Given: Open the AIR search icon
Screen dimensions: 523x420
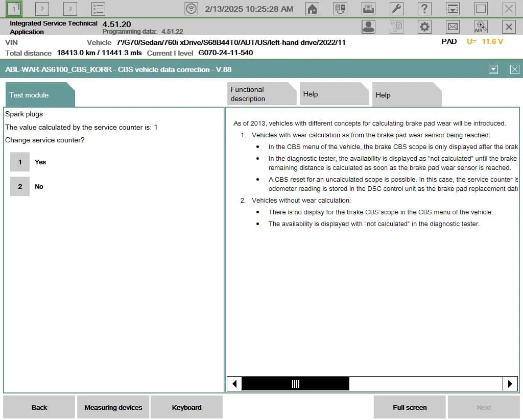Looking at the screenshot, I should [481, 27].
